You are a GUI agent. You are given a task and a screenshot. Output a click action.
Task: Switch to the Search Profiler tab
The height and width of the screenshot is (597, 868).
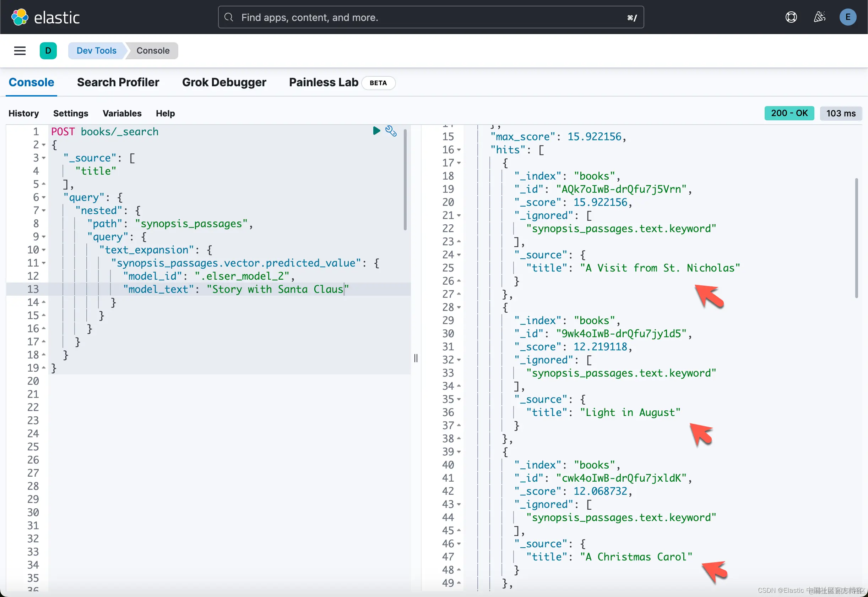click(118, 82)
